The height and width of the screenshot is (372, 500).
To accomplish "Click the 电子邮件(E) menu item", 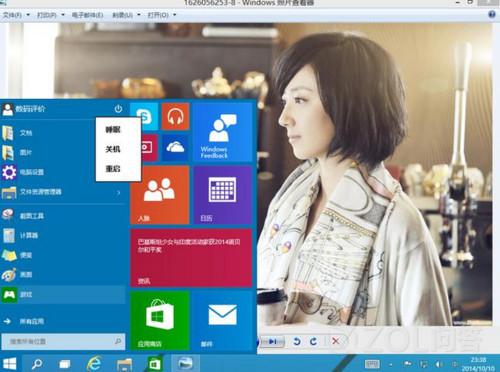I will [87, 15].
